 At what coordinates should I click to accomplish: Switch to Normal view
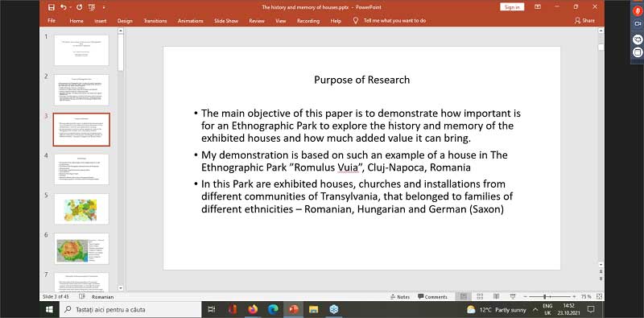click(464, 296)
